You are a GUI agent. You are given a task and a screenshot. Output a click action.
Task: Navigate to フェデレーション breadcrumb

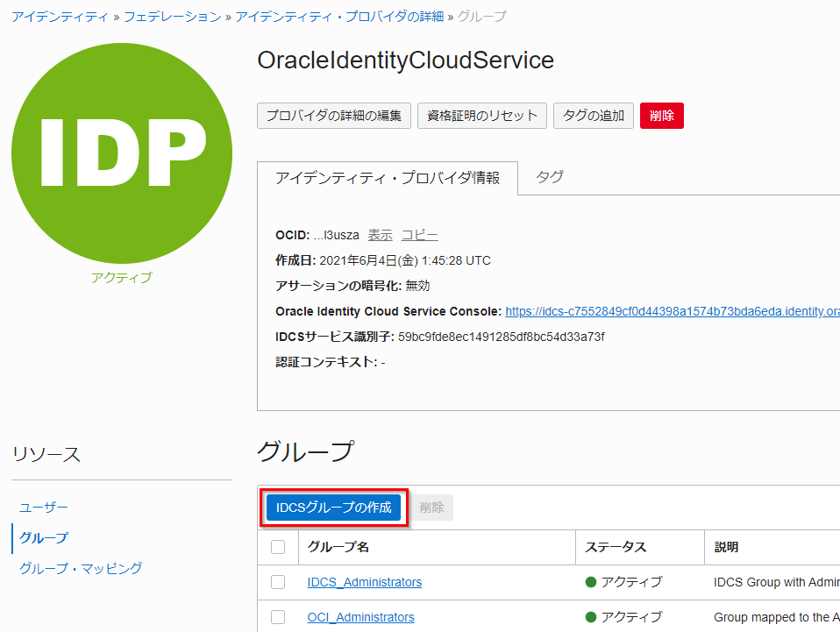[173, 17]
